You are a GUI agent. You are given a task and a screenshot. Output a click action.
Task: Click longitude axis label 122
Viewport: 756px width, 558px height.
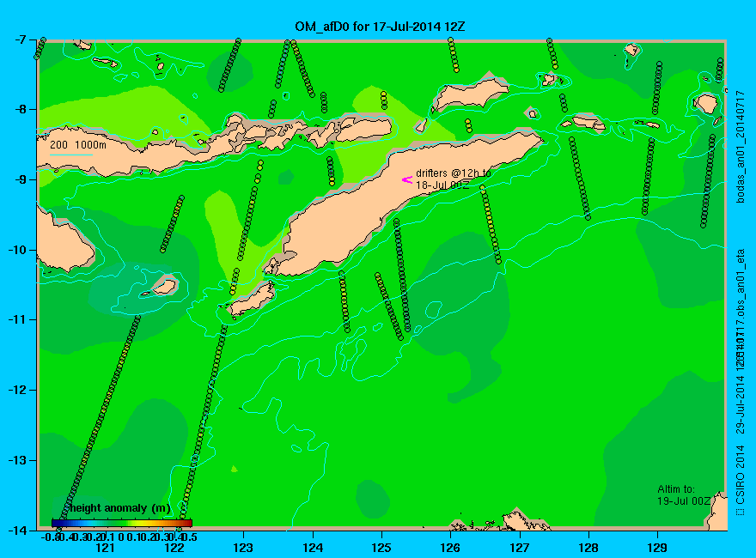[x=174, y=548]
